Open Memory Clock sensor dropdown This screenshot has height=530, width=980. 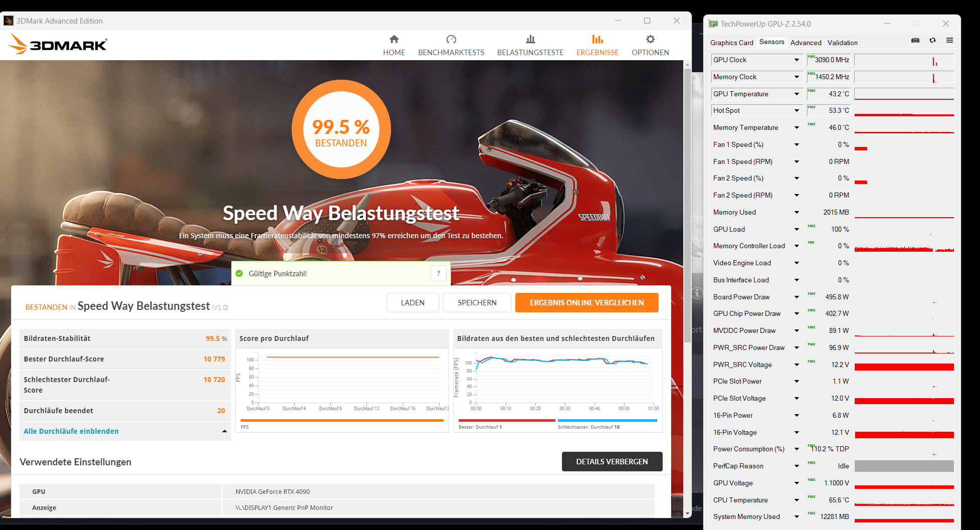[x=797, y=77]
